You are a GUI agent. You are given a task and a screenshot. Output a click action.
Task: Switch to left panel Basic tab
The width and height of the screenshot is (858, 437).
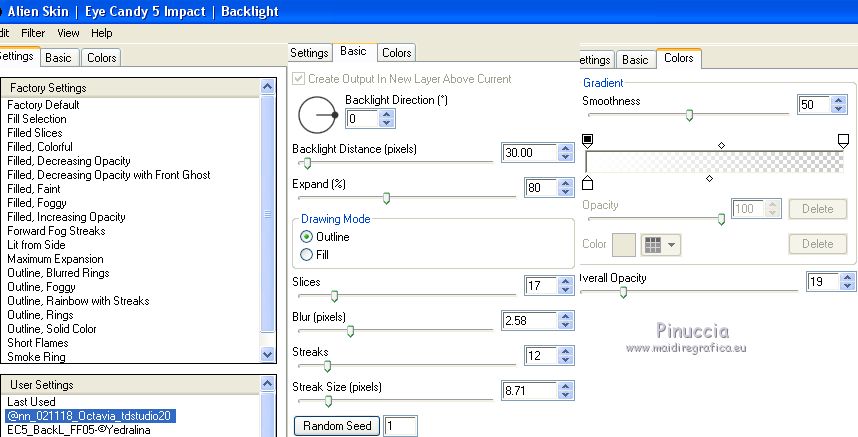pos(59,58)
